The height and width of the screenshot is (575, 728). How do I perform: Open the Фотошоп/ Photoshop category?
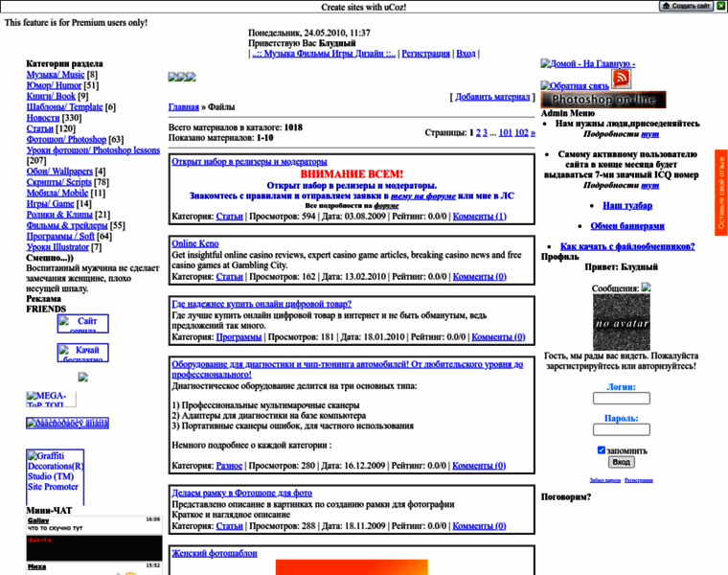click(x=66, y=139)
